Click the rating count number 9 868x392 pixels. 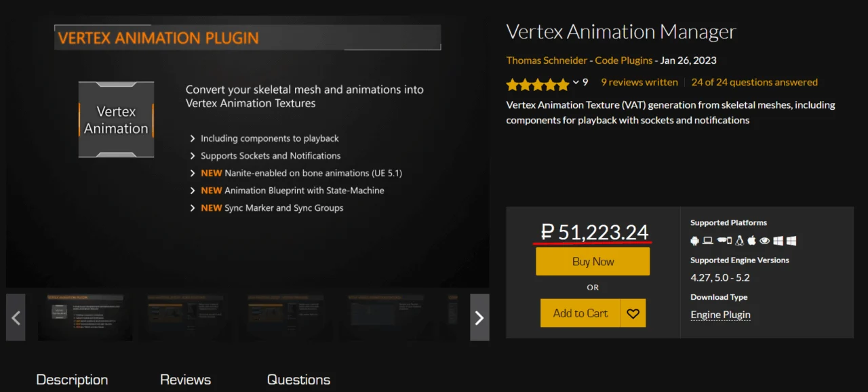coord(585,82)
